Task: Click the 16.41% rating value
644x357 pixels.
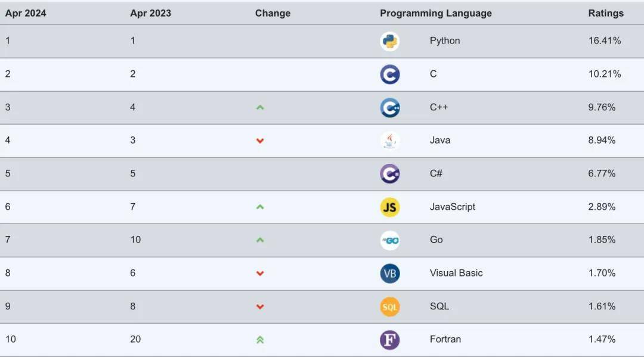Action: [x=605, y=41]
